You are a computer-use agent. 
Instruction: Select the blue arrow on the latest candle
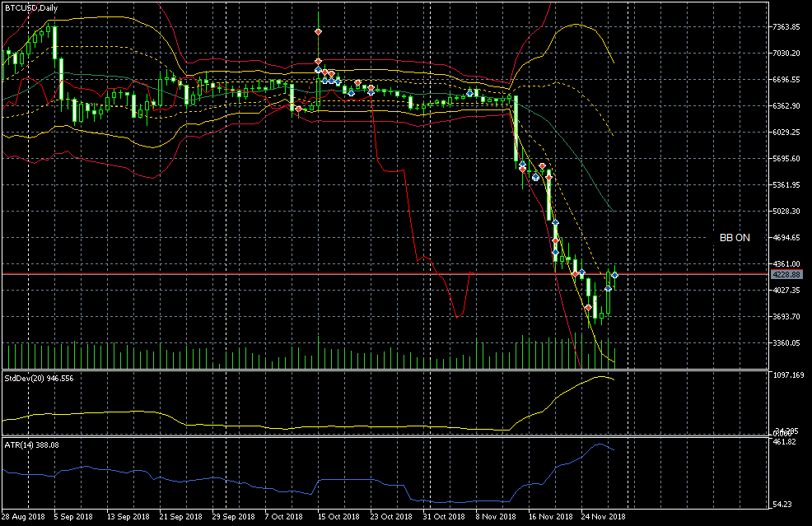(614, 274)
